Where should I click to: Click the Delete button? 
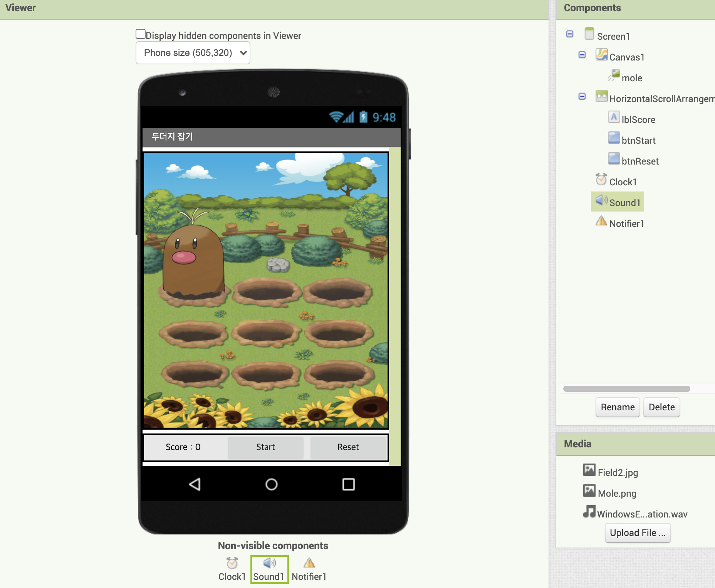click(x=661, y=407)
